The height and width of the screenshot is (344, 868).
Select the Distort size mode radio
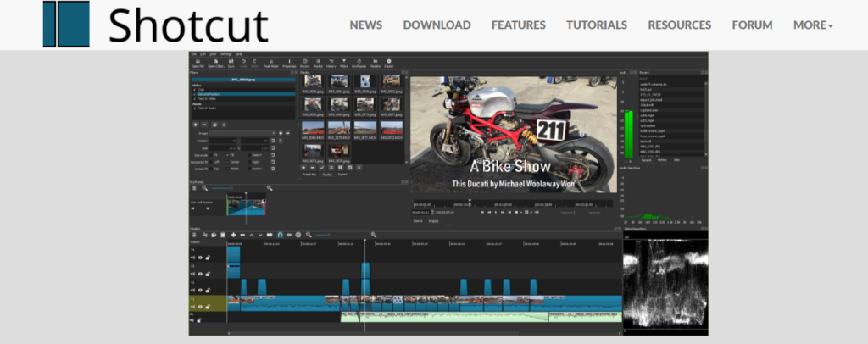point(250,155)
